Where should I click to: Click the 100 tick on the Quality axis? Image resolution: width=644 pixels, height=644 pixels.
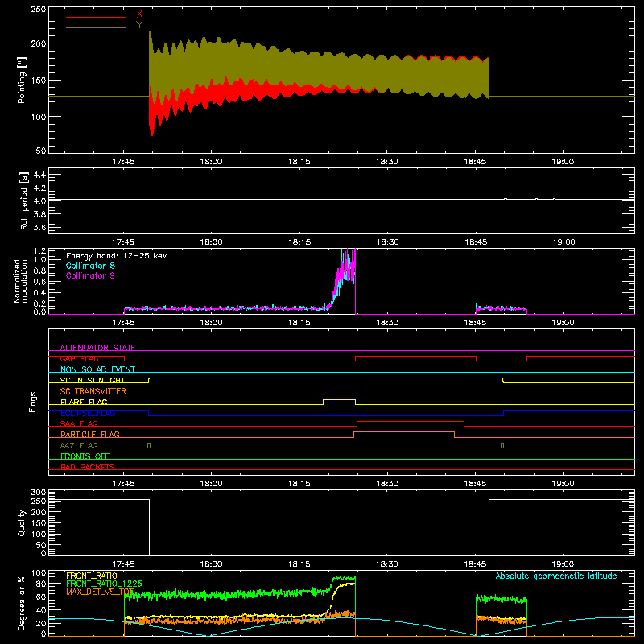click(39, 535)
